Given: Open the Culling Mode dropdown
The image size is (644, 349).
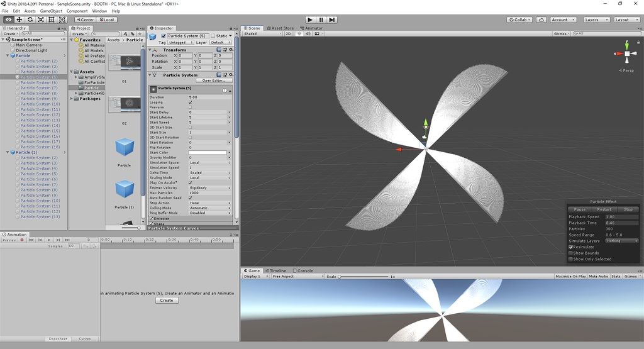Looking at the screenshot, I should (209, 208).
